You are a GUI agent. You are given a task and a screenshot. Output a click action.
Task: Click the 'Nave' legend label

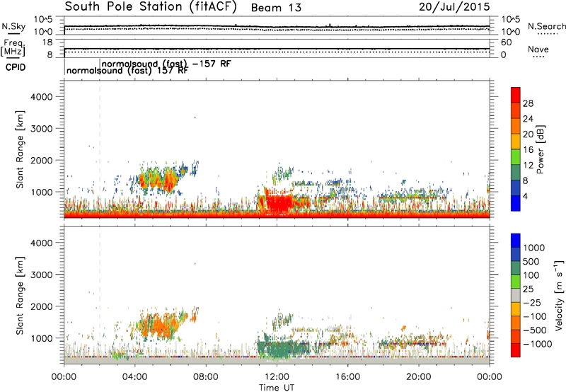[x=538, y=49]
